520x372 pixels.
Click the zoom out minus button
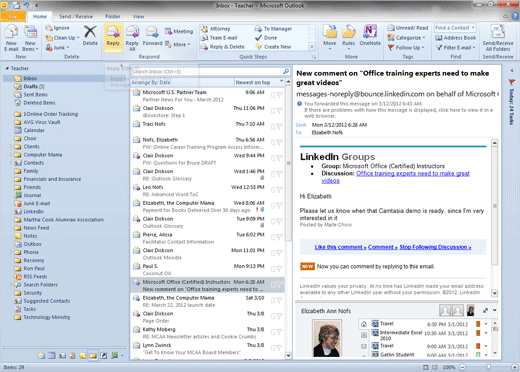(462, 367)
